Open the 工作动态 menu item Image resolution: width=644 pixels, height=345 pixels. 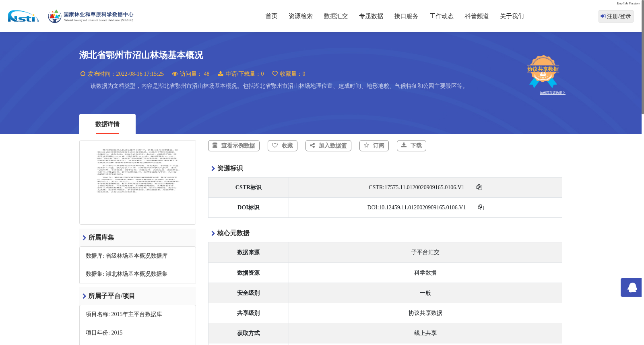(x=442, y=16)
